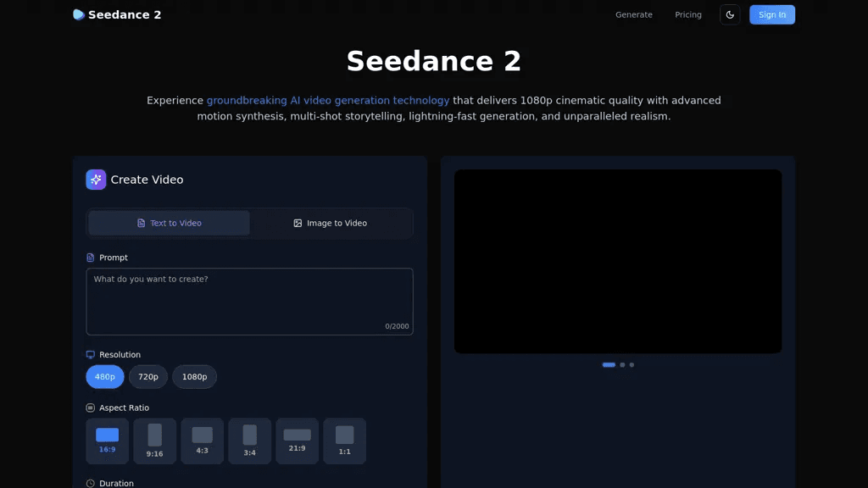Click the Aspect Ratio icon

[90, 408]
